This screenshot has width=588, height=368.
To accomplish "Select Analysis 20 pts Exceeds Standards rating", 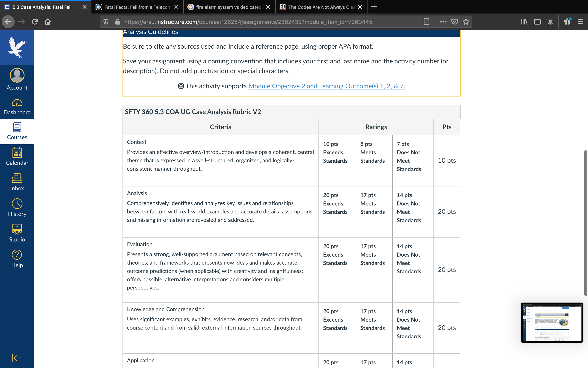I will point(337,212).
